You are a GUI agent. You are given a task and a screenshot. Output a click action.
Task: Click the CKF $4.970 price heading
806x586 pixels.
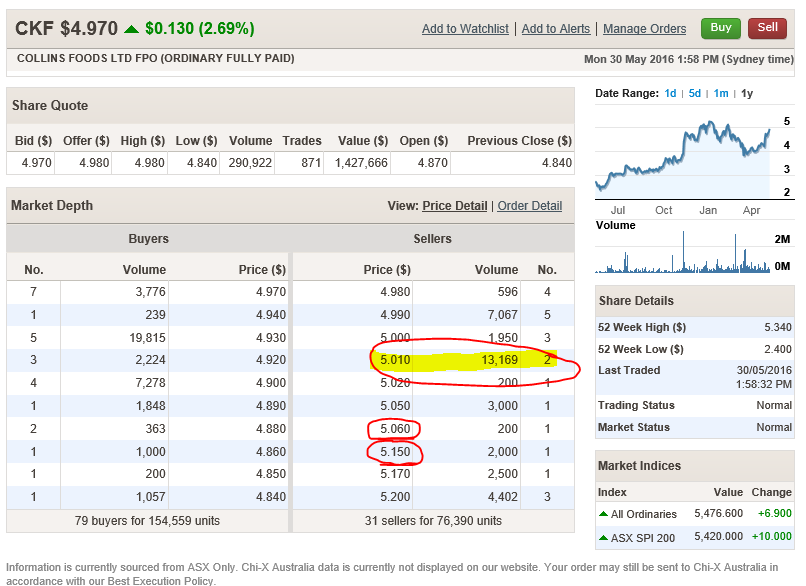[66, 28]
